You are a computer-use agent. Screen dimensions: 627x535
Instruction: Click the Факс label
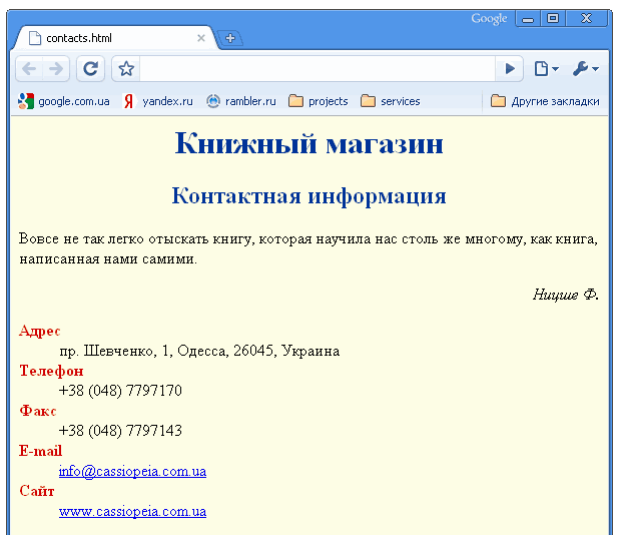[x=38, y=411]
